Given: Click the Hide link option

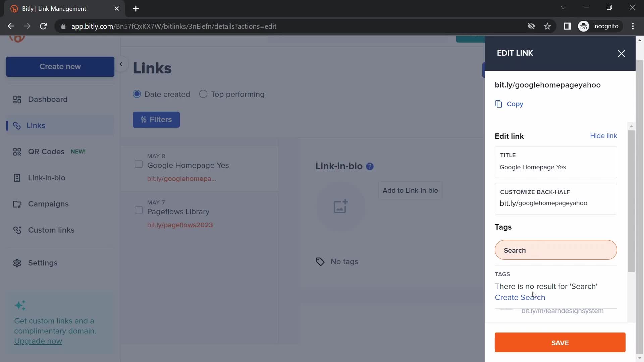Looking at the screenshot, I should [603, 136].
